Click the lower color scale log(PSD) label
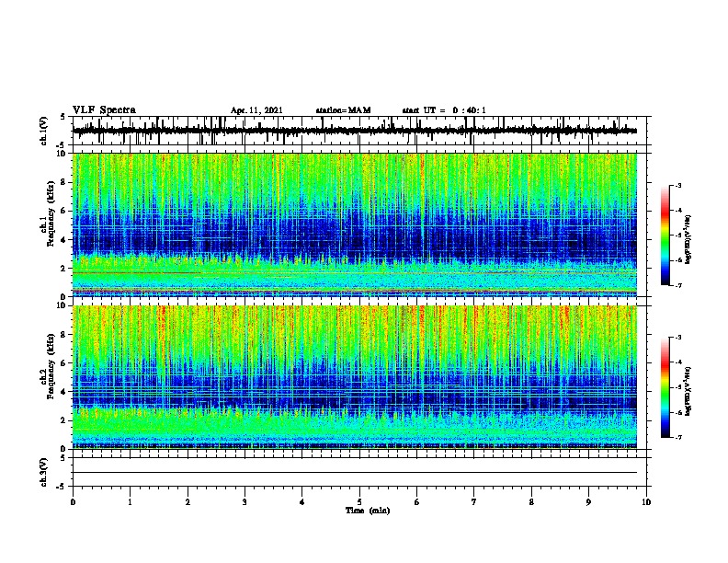This screenshot has height=563, width=728. (x=688, y=391)
